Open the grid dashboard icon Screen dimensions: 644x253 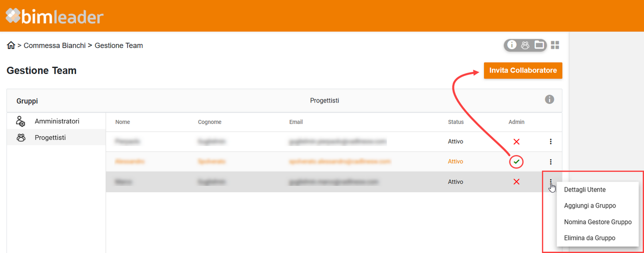[555, 45]
